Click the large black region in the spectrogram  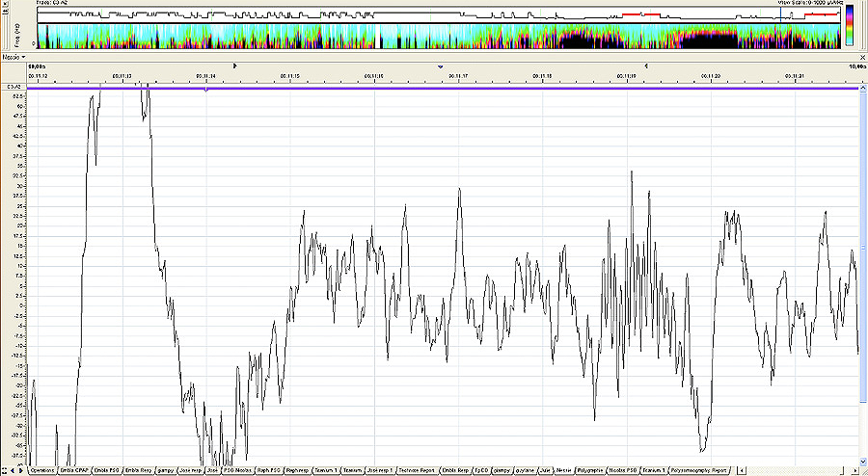coord(588,40)
